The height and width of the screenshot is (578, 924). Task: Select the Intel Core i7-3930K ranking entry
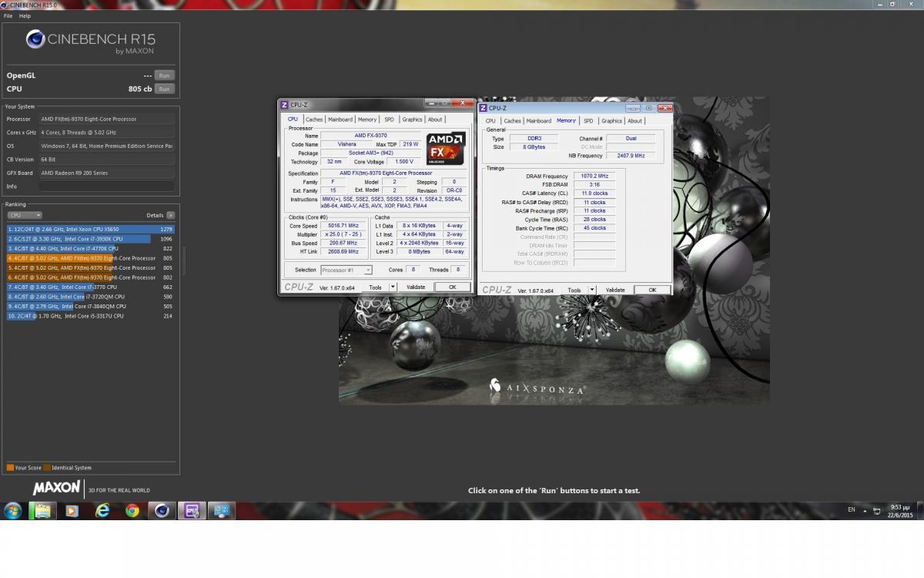point(90,239)
